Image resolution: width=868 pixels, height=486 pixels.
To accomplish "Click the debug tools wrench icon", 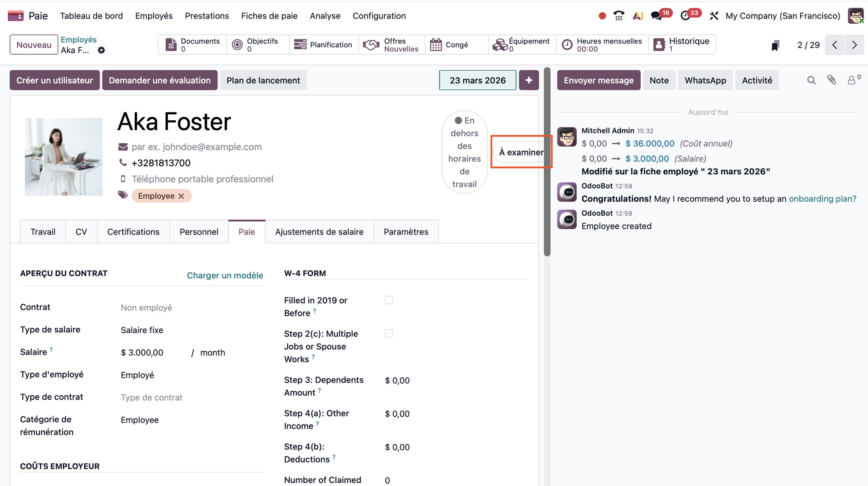I will tap(714, 16).
